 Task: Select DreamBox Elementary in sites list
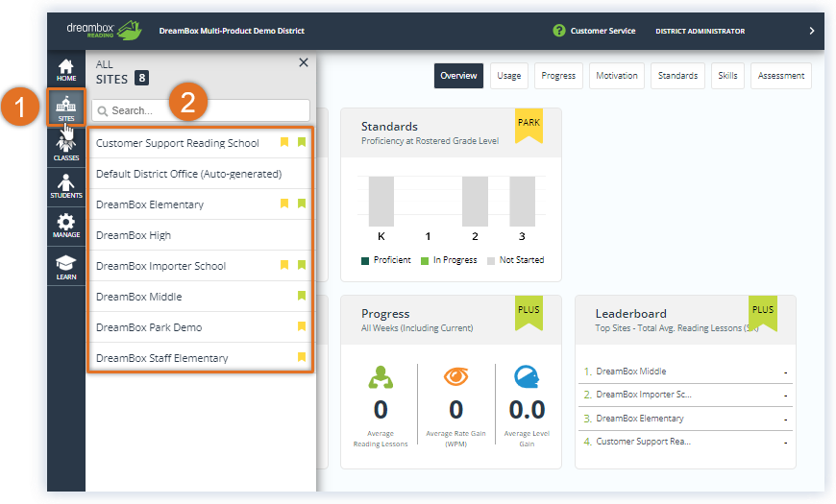coord(201,204)
